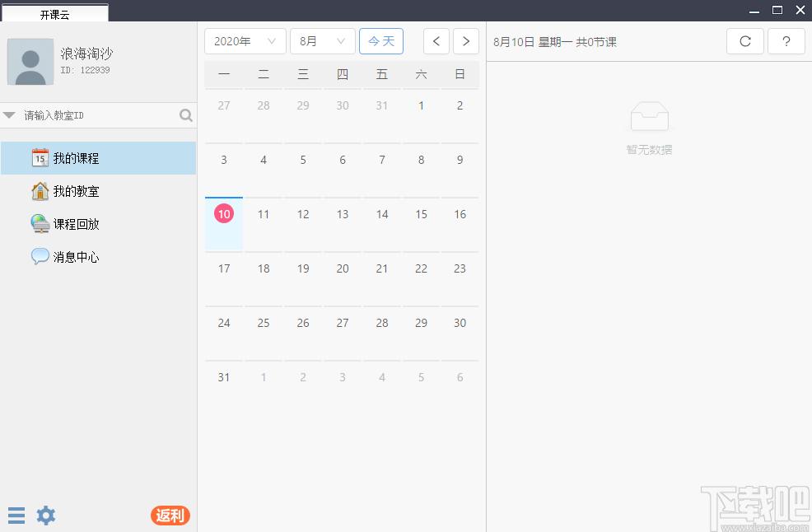Go to previous month arrow

tap(436, 41)
